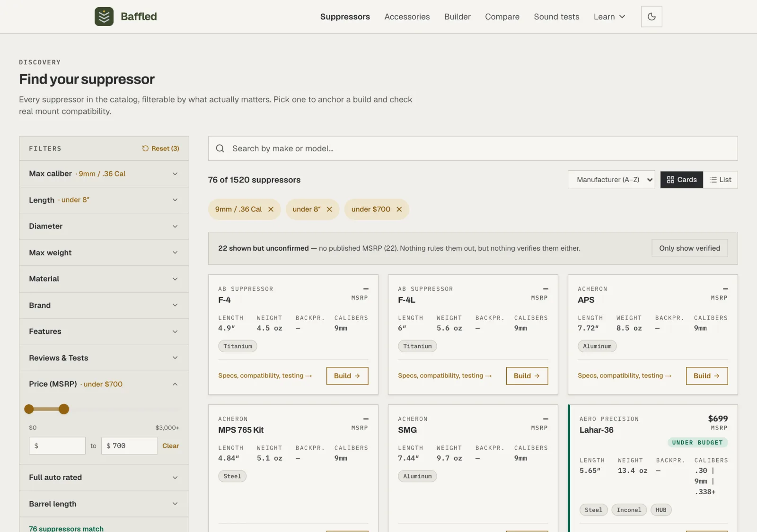Screen dimensions: 757x532
Task: Click the search magnifier icon
Action: [x=220, y=148]
